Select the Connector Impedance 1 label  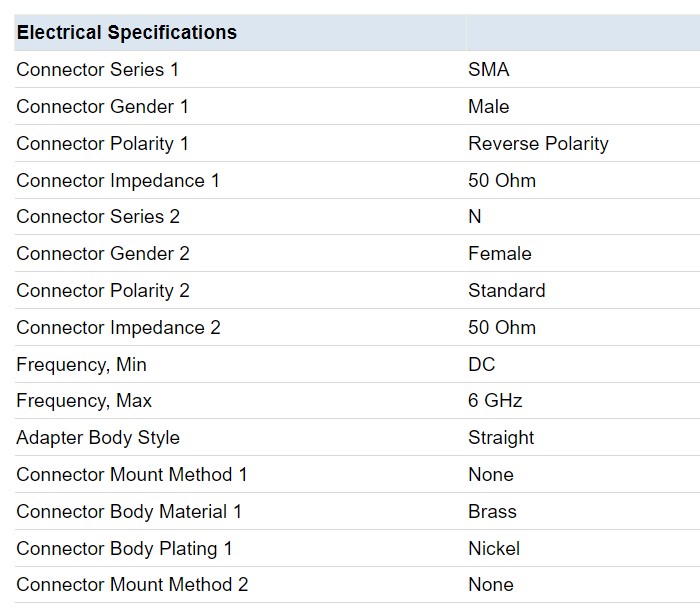click(x=118, y=181)
